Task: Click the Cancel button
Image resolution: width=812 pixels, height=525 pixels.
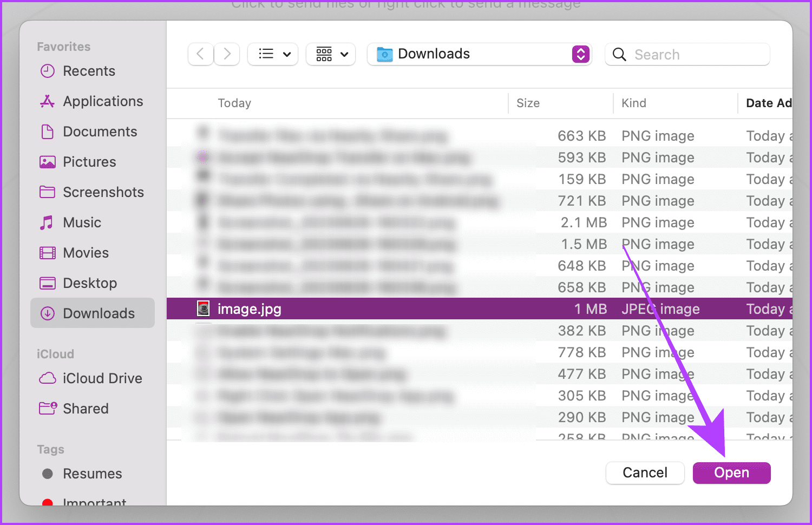Action: [645, 472]
